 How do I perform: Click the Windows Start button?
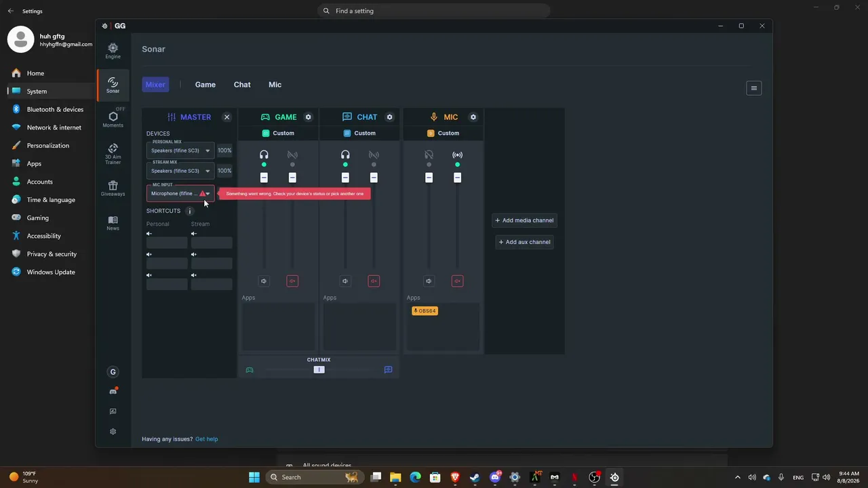coord(254,477)
